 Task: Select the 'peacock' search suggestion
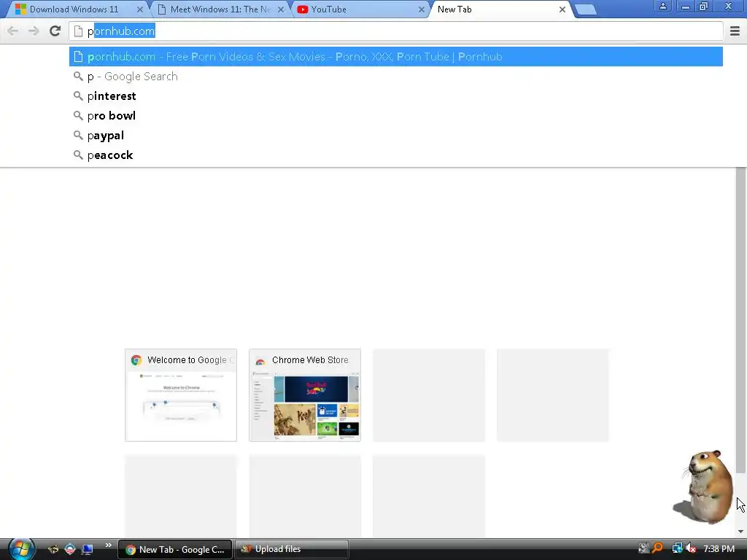(x=396, y=155)
